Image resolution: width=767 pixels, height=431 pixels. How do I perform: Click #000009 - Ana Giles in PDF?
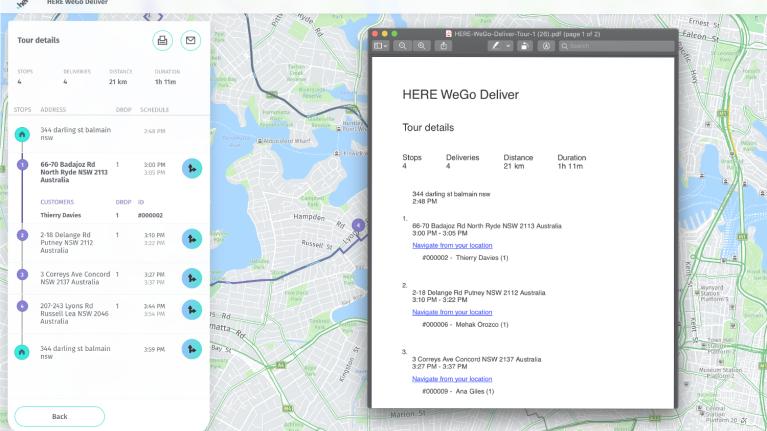(458, 391)
